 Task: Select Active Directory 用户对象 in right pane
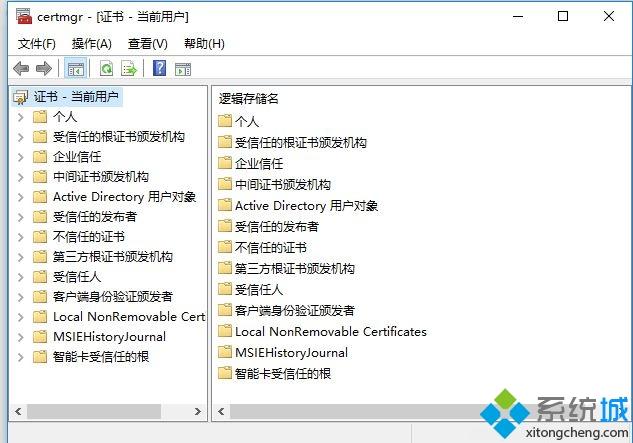click(x=306, y=206)
